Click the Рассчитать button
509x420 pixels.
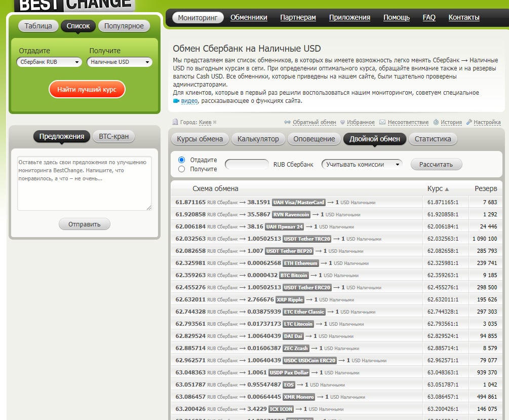pyautogui.click(x=436, y=164)
